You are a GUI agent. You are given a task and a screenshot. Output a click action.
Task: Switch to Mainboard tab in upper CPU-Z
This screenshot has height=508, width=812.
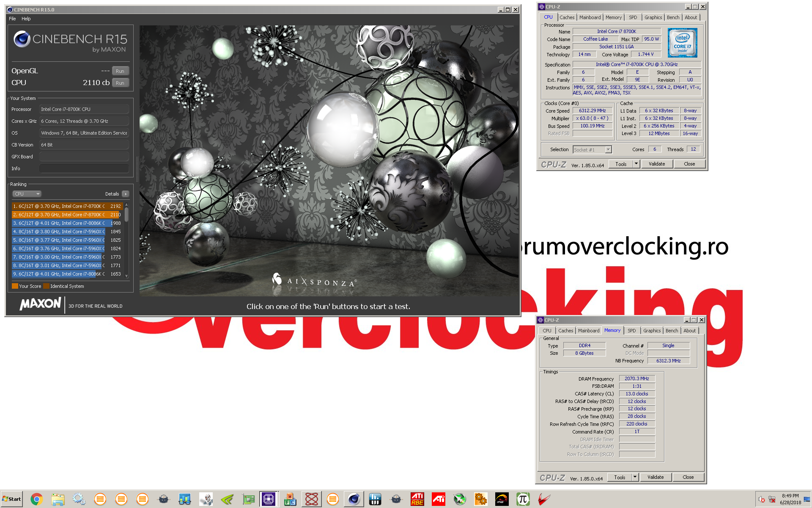point(590,17)
